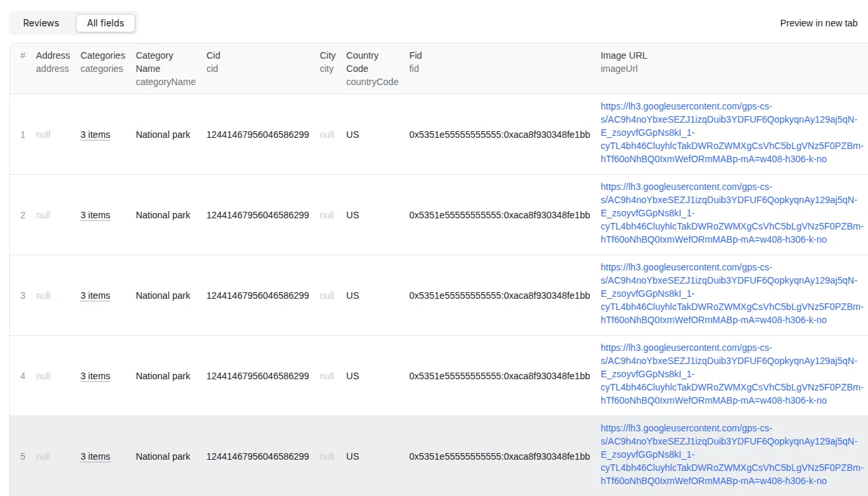This screenshot has width=868, height=496.
Task: Expand 3 items in row 2
Action: coord(95,215)
